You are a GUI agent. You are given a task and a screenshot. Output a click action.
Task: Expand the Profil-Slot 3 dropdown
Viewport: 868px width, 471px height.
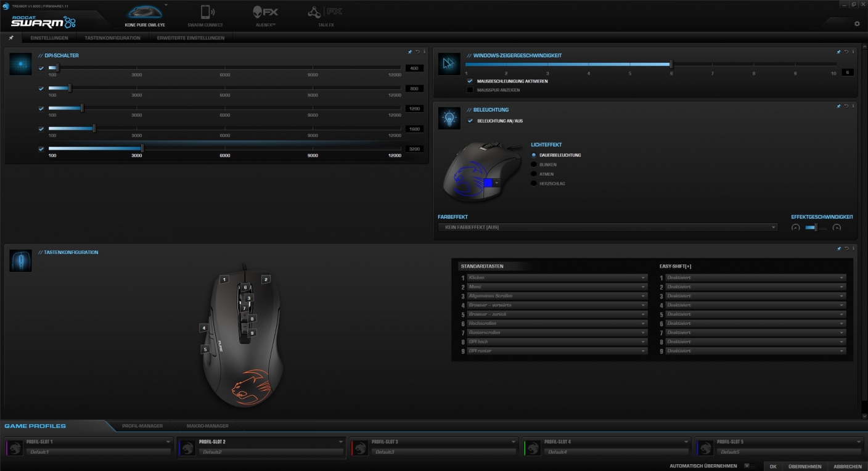coord(514,442)
